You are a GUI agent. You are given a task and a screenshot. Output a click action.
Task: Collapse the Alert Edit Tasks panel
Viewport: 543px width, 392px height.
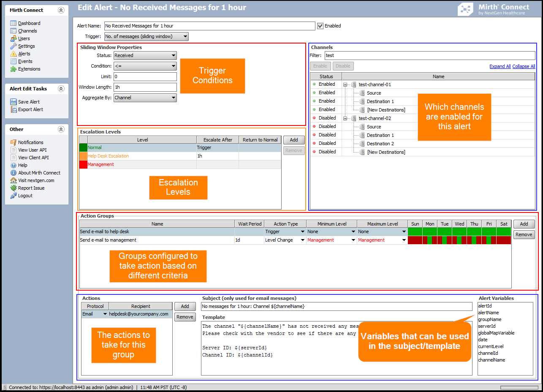pyautogui.click(x=61, y=89)
